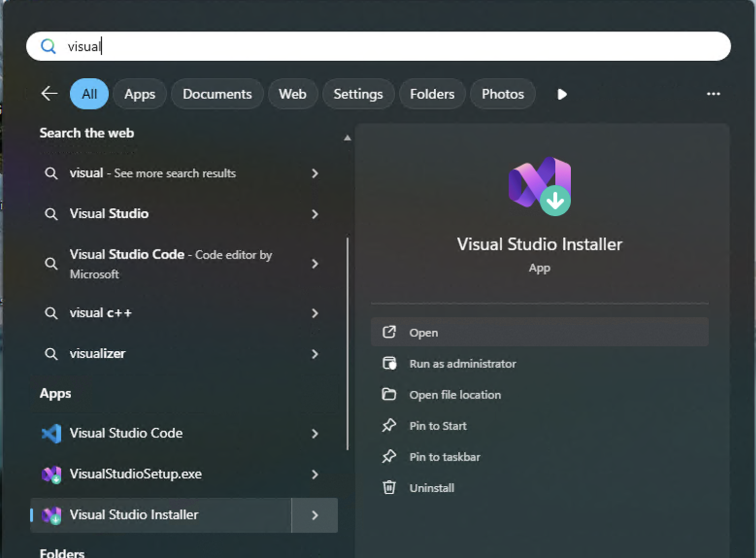Click the search magnifier icon
Screen dimensions: 756x558
tap(48, 46)
